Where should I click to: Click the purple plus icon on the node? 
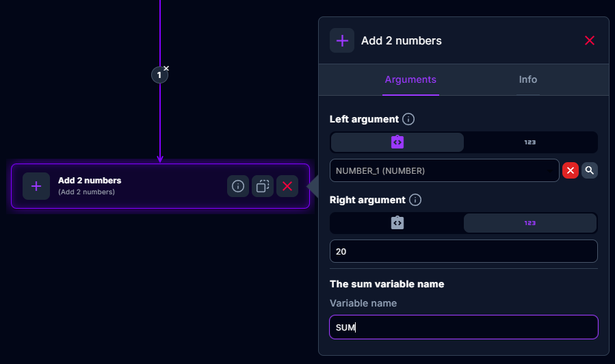coord(36,186)
